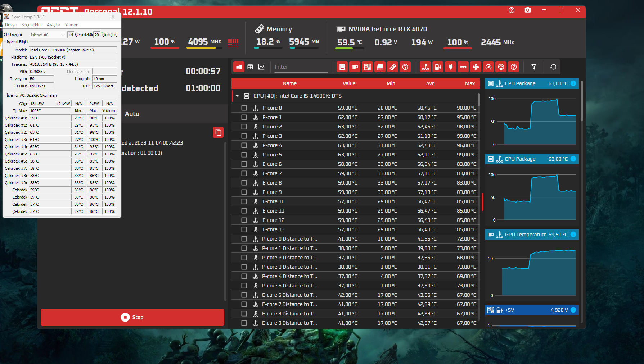The height and width of the screenshot is (364, 644).
Task: Tick the E-core 9 Distance to T... checkbox
Action: pyautogui.click(x=244, y=323)
